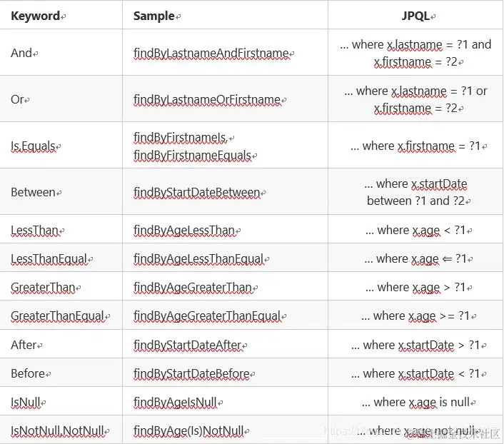Click the "where x.age is null" JPQL cell
Image resolution: width=504 pixels, height=444 pixels.
(x=415, y=402)
